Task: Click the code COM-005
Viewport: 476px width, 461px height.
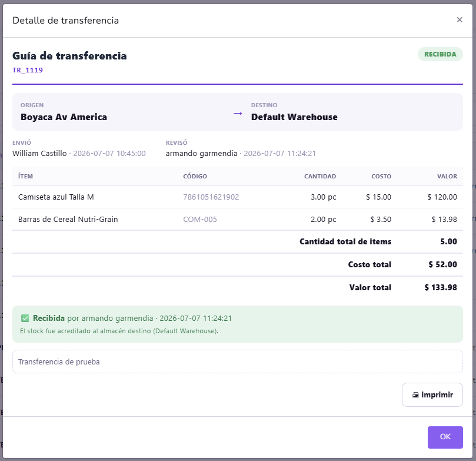Action: [x=200, y=219]
